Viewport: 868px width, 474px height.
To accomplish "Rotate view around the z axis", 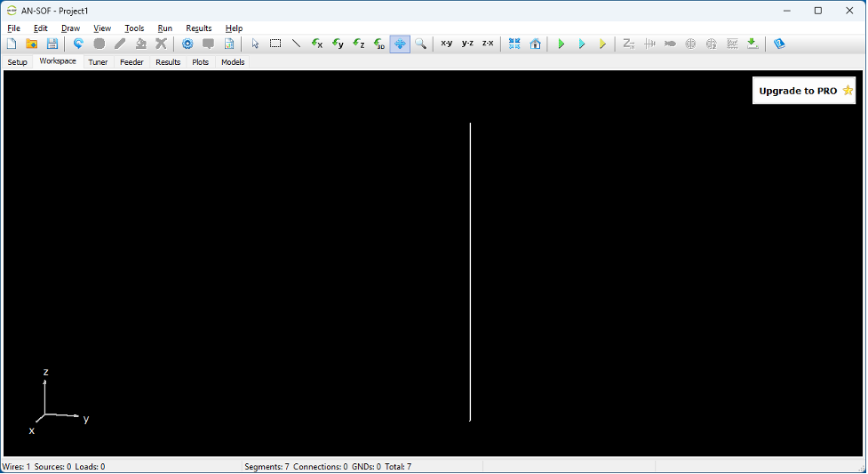I will [x=359, y=44].
